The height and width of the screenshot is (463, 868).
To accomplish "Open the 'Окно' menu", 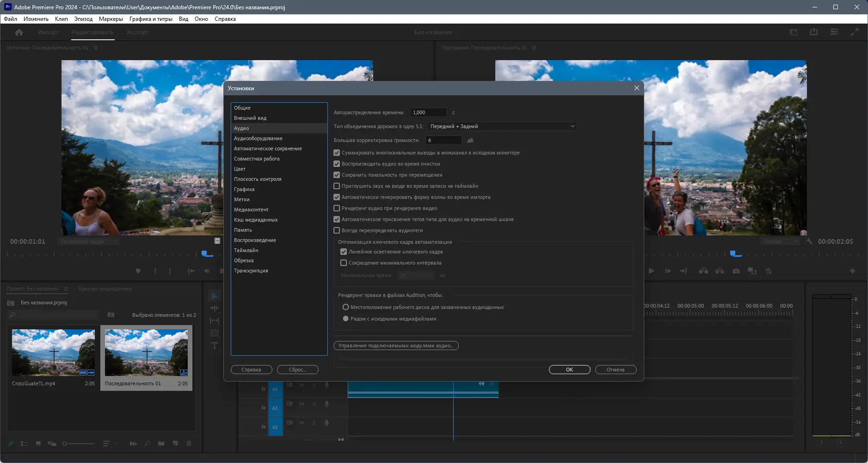I will pyautogui.click(x=201, y=19).
